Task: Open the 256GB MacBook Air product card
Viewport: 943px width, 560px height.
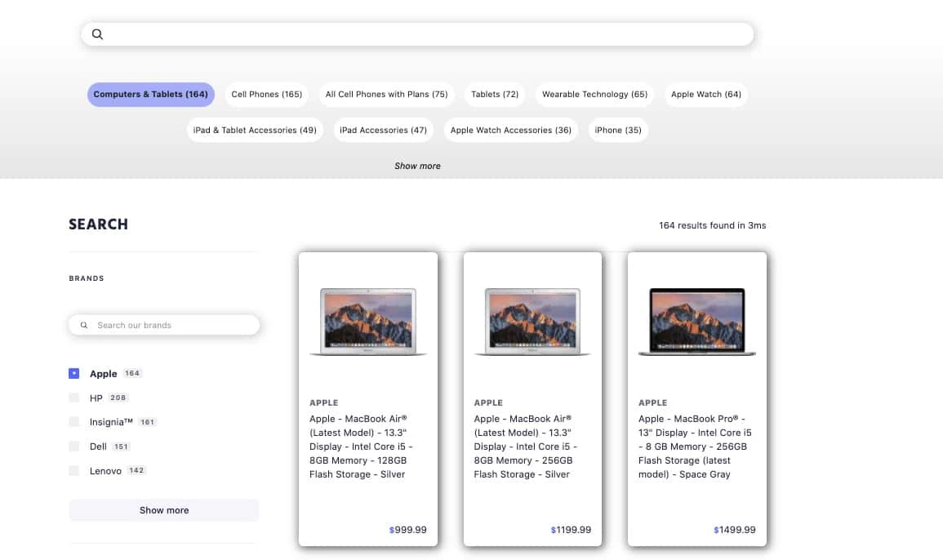Action: [x=532, y=398]
